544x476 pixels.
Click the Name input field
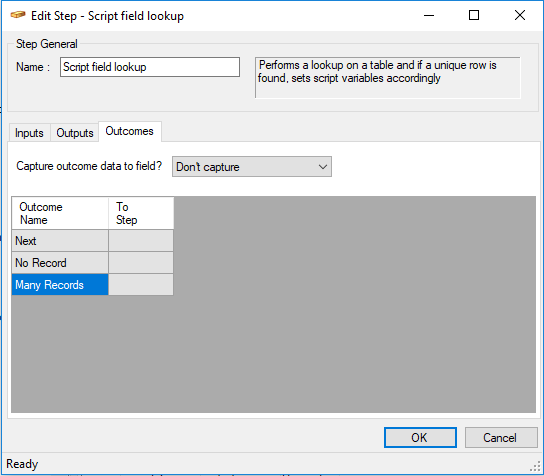click(150, 67)
